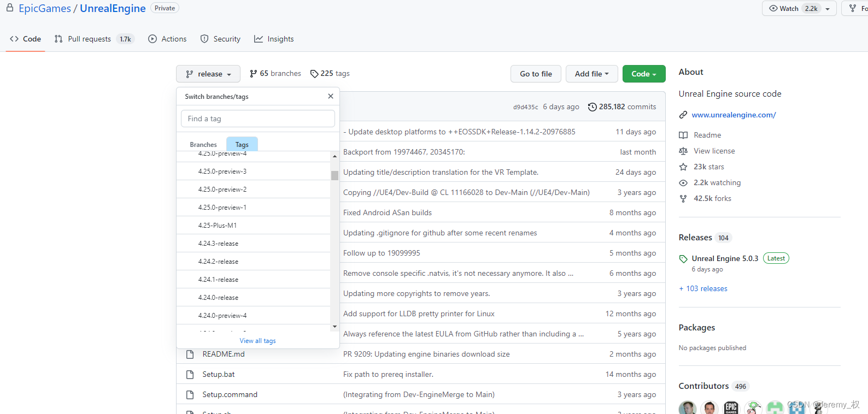
Task: Select tag 4.24.2-release
Action: click(x=254, y=262)
